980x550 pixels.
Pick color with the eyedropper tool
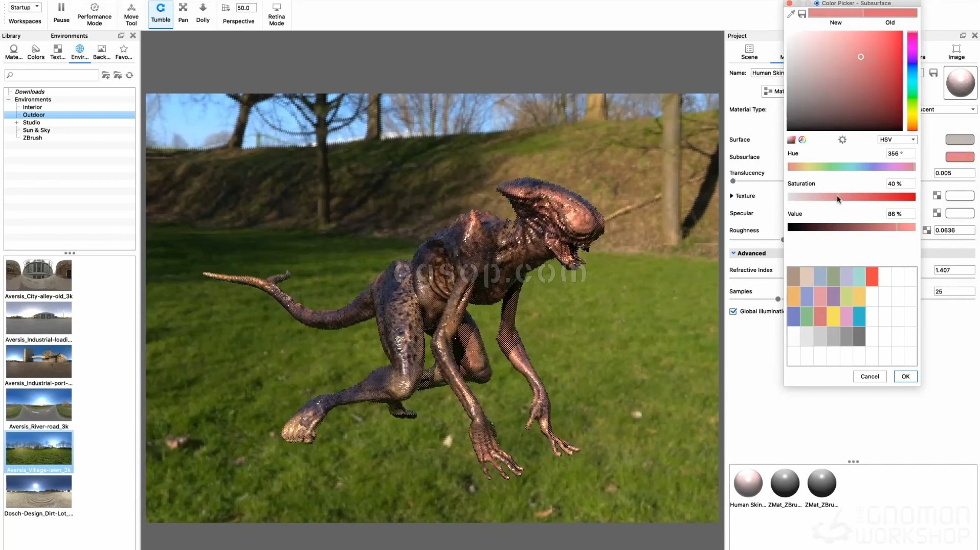click(791, 14)
